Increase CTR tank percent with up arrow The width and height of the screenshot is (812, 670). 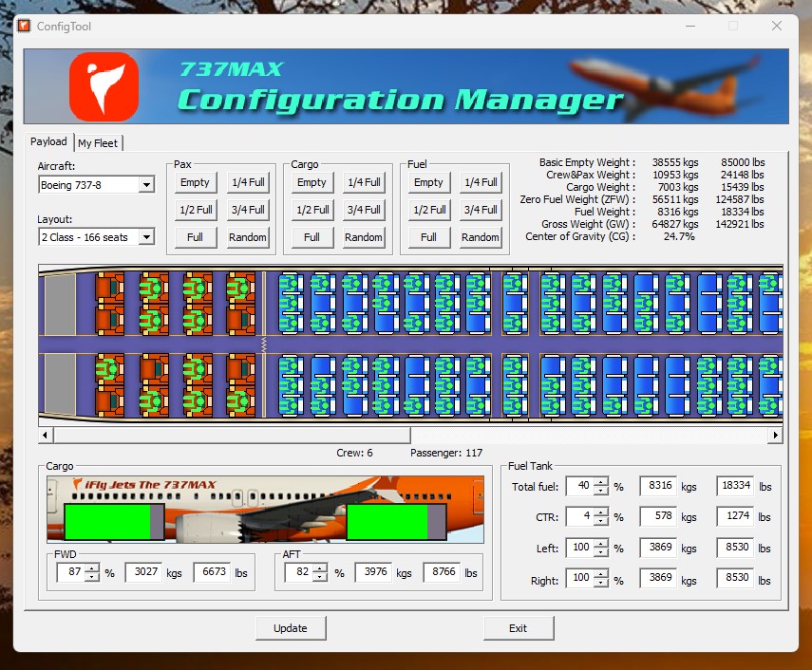pos(601,512)
